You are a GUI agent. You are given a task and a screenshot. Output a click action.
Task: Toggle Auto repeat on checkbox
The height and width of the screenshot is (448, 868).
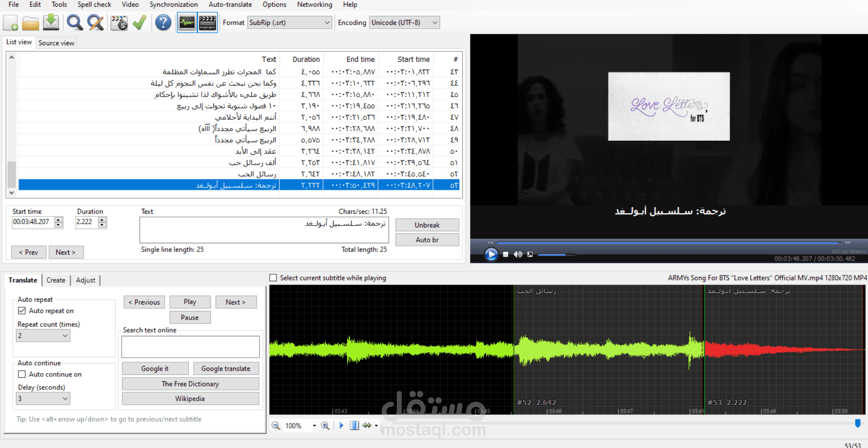[22, 310]
